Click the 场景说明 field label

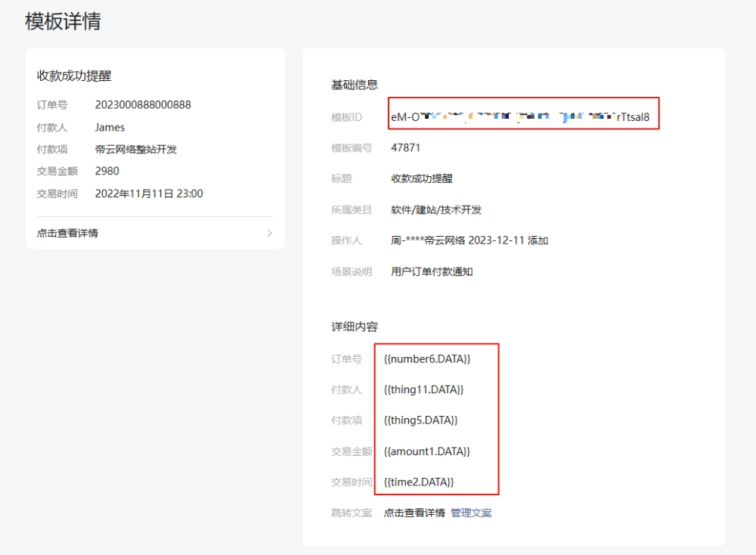[x=352, y=271]
